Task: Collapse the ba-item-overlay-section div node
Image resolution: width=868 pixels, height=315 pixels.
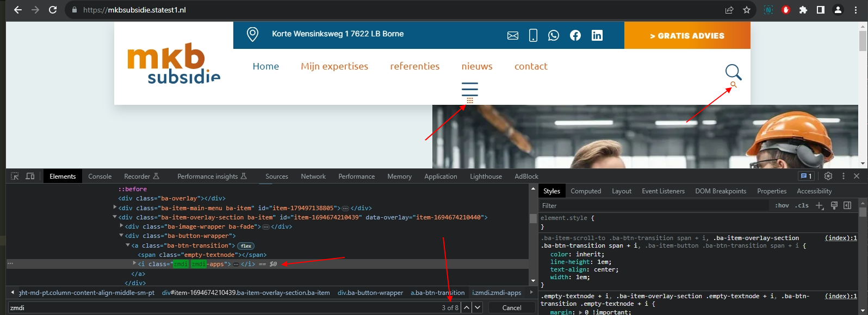Action: 115,217
